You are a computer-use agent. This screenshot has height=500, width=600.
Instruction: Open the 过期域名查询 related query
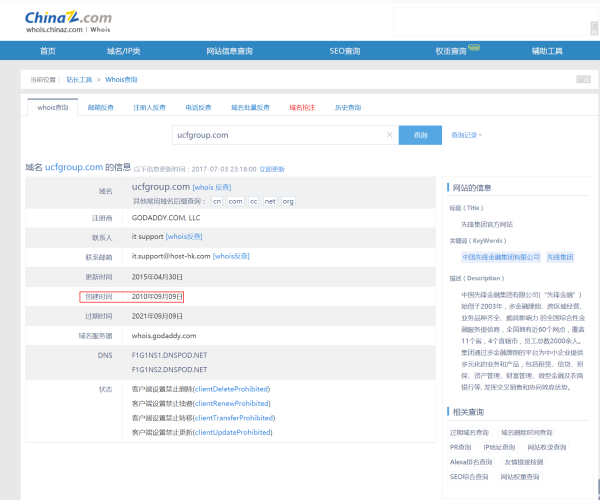(x=469, y=433)
